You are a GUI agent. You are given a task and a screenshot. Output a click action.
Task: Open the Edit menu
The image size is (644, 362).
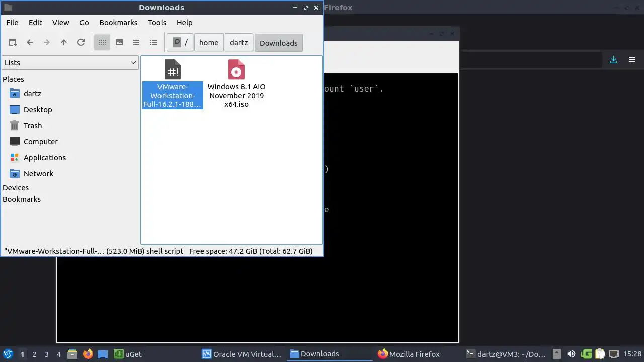35,23
